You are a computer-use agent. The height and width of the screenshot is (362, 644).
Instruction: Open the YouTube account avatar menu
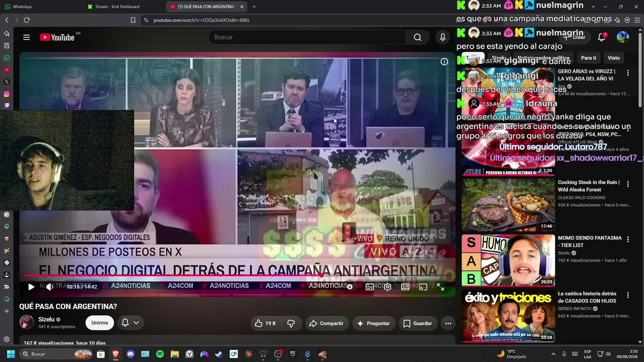coord(623,37)
